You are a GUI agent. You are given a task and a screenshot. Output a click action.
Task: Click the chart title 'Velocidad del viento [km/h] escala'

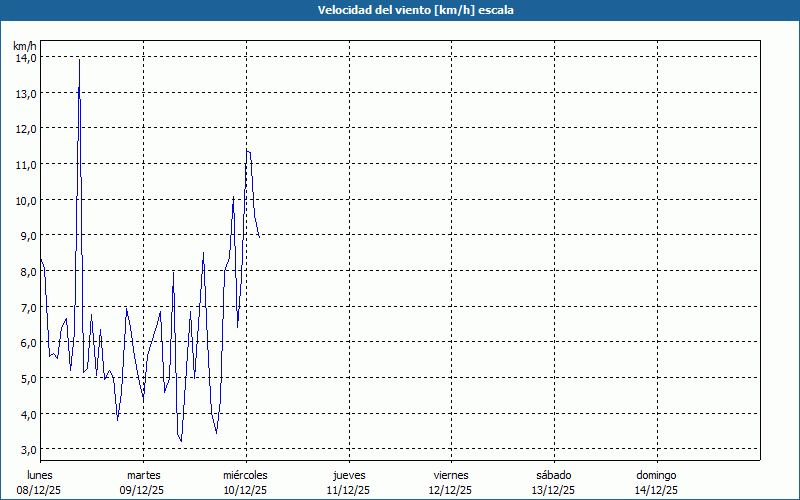click(x=415, y=10)
